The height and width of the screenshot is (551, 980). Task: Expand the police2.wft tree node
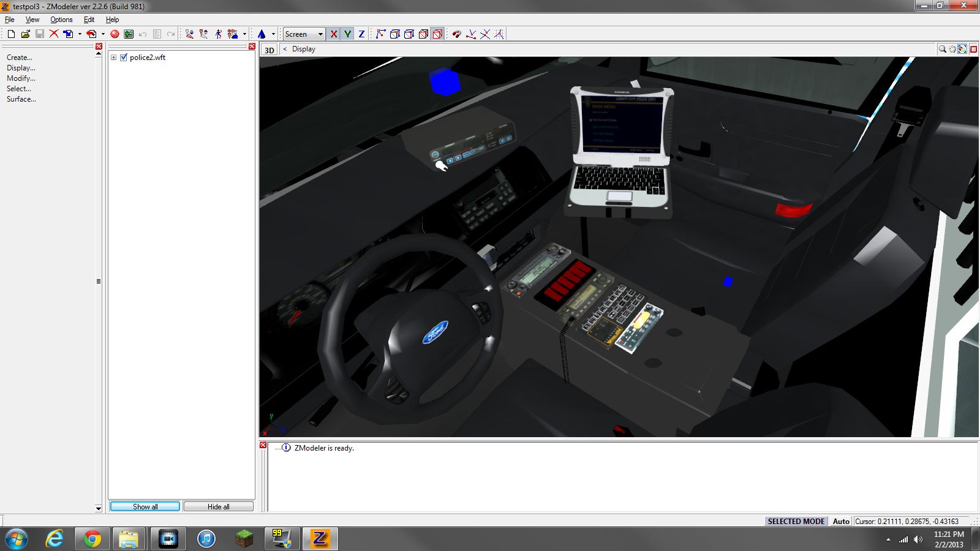113,58
